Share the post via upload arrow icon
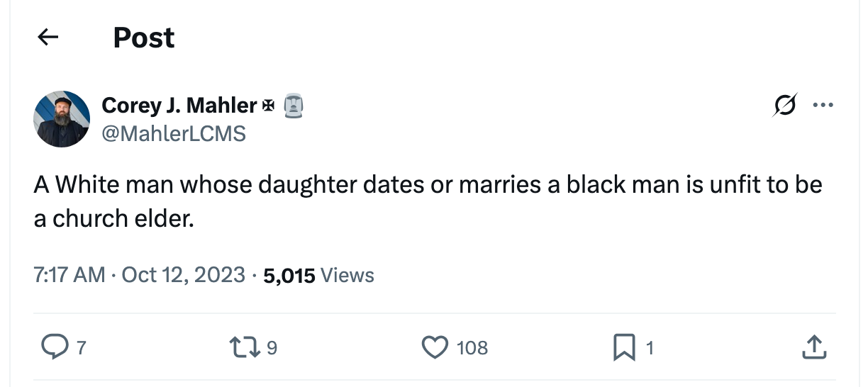The image size is (868, 387). point(814,347)
